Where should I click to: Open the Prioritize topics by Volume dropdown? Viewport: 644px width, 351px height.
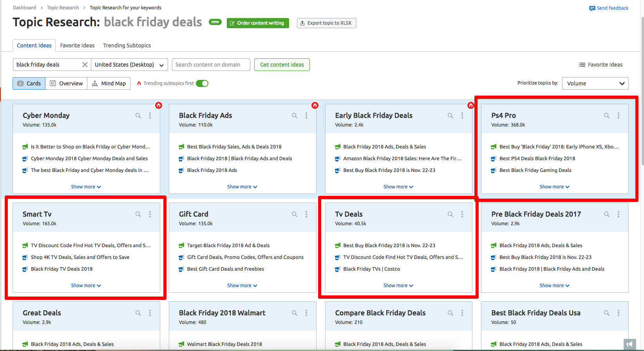point(595,83)
